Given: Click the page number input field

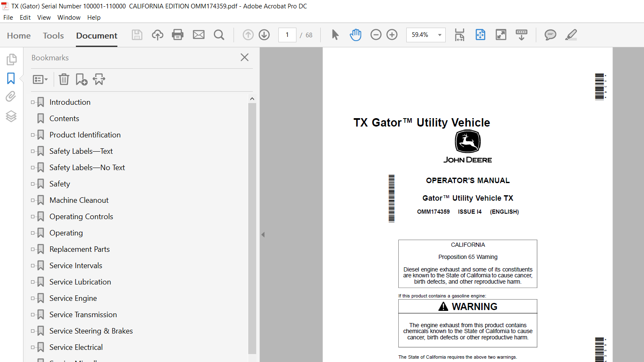Looking at the screenshot, I should (287, 35).
